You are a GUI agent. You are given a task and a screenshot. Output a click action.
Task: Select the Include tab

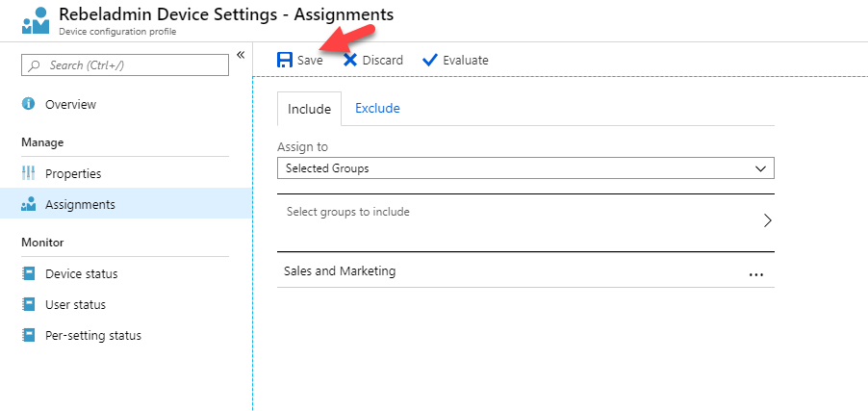[x=310, y=109]
